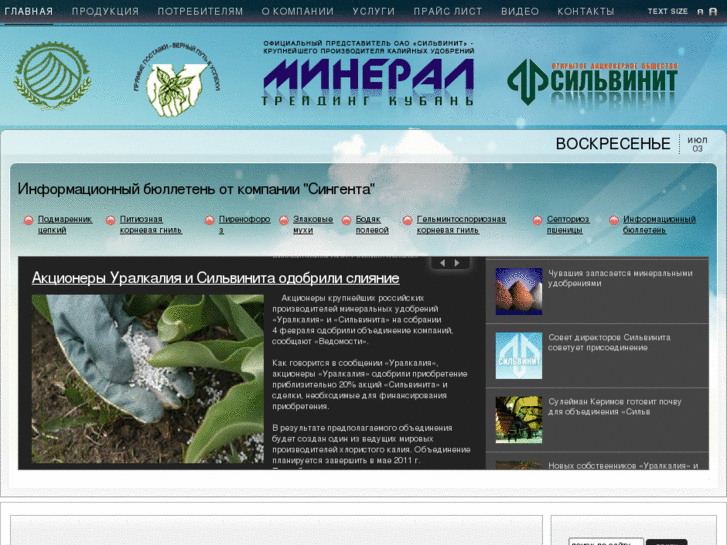Show next news slide with right arrow
This screenshot has width=727, height=545.
point(457,263)
